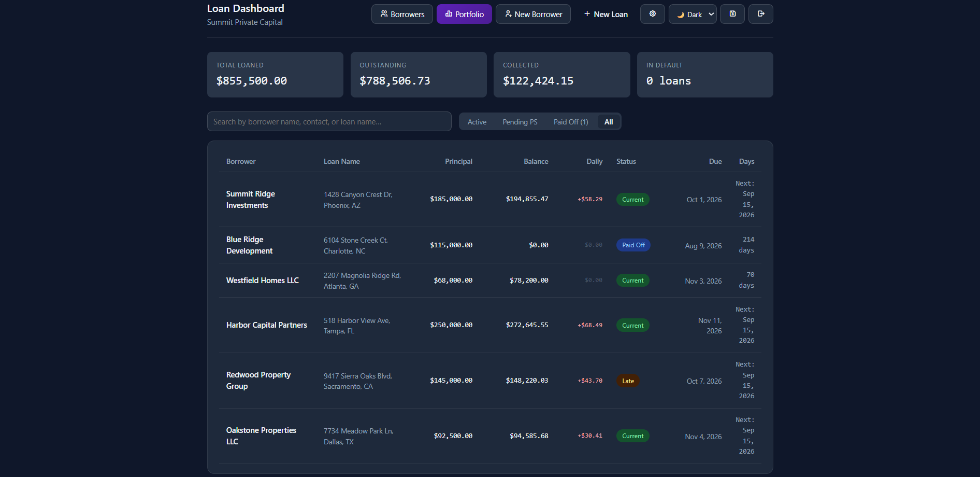Click the Principal column header
This screenshot has width=980, height=477.
pyautogui.click(x=458, y=161)
